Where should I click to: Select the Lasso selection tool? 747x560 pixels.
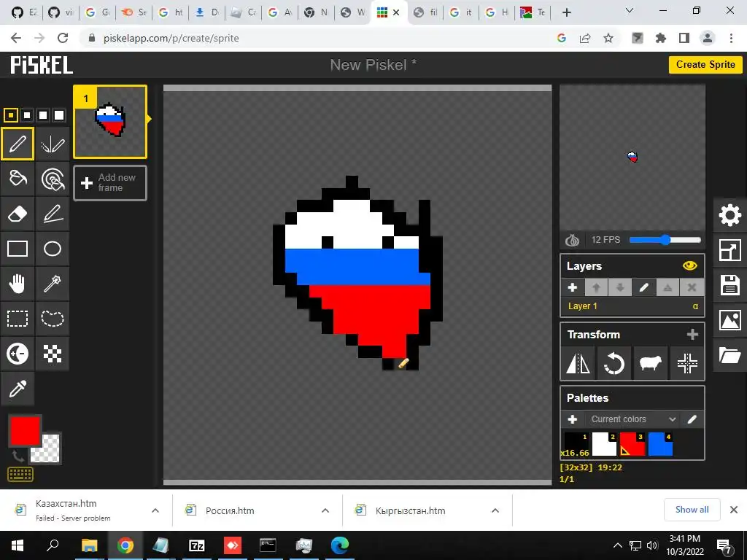click(x=53, y=319)
